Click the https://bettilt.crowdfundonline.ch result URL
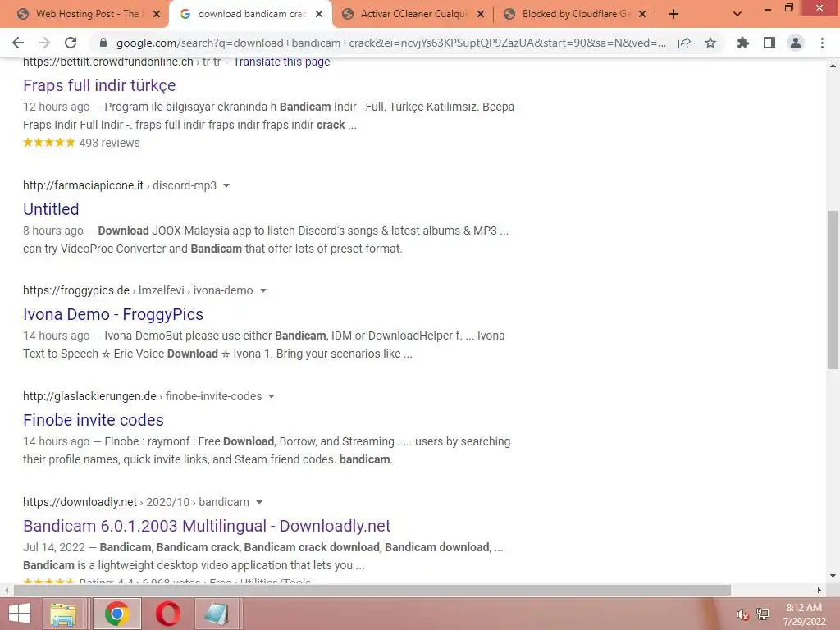 coord(107,62)
